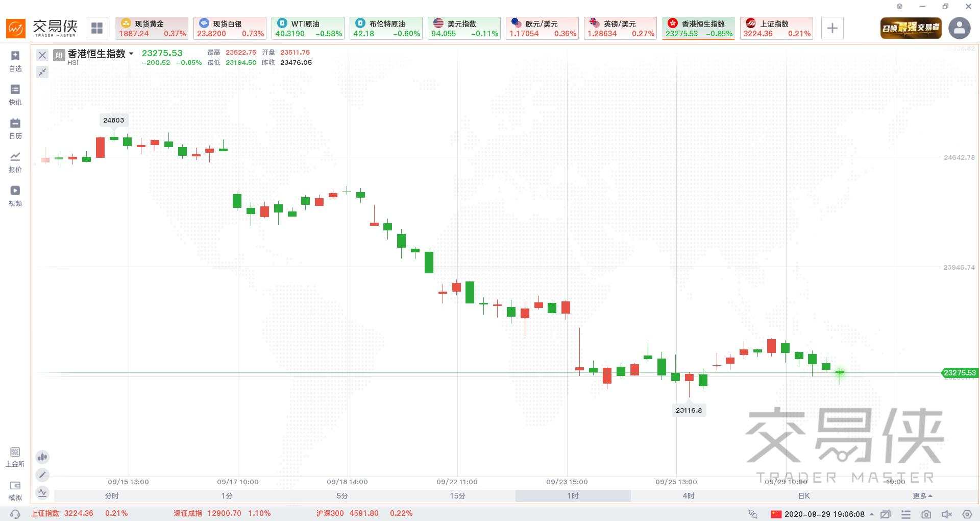The height and width of the screenshot is (521, 980).
Task: Open settings hexagon icon
Action: click(967, 514)
